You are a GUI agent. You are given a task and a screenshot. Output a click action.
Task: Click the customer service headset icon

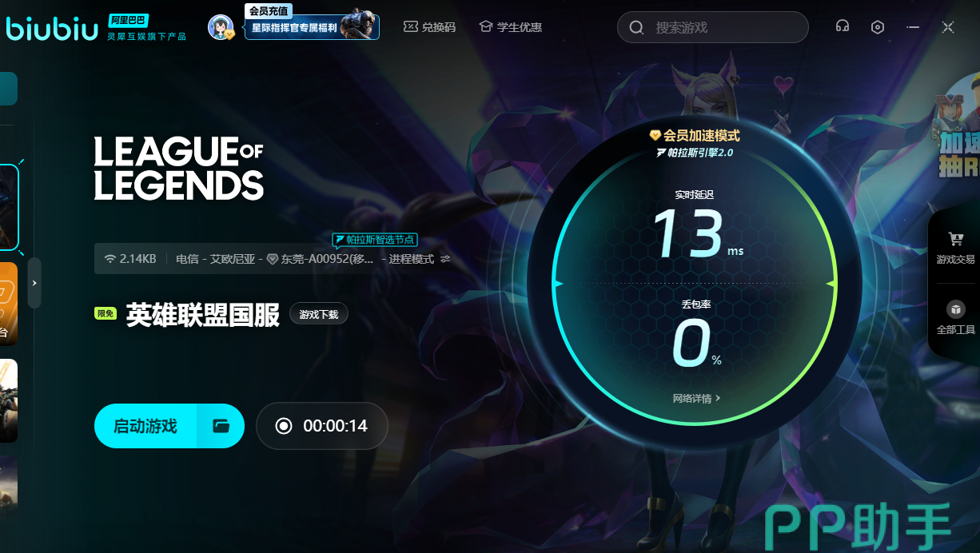point(842,26)
